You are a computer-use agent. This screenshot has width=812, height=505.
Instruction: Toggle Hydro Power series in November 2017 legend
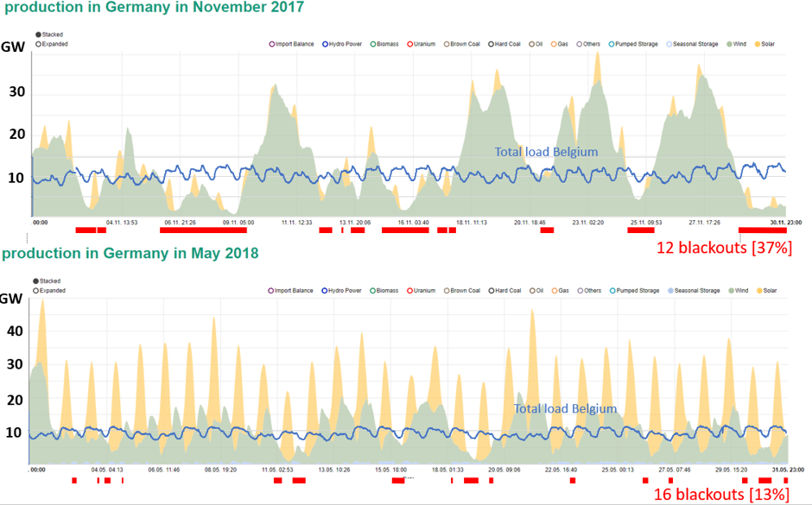point(342,44)
